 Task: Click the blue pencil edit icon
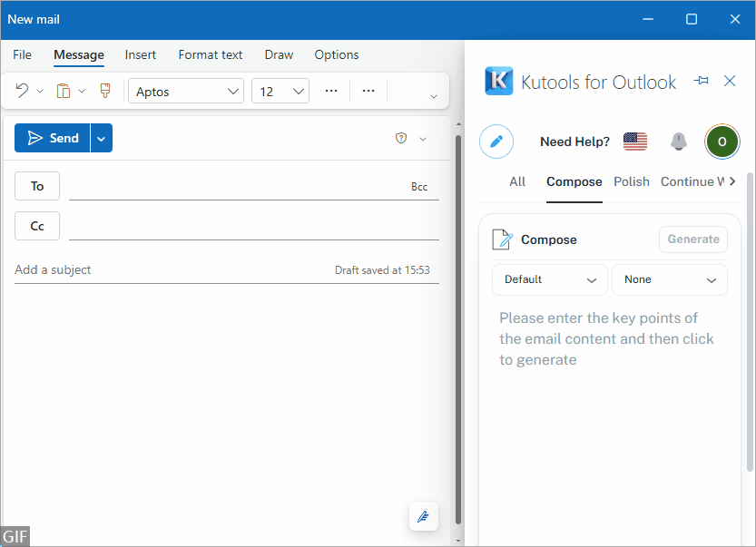pos(496,142)
